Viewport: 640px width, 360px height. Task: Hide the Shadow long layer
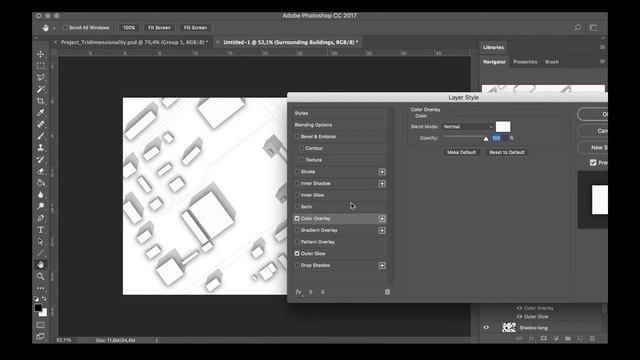(x=486, y=327)
